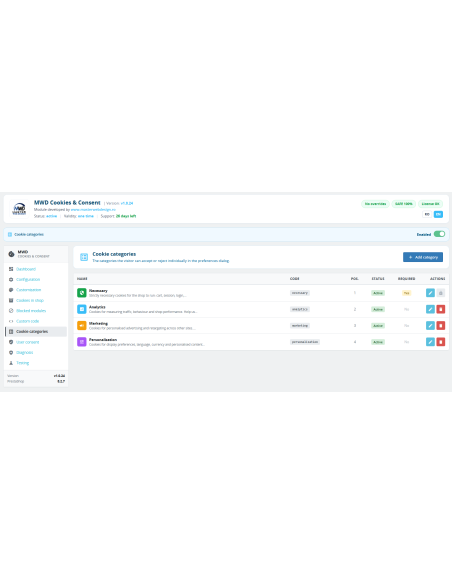
Task: Click the License OK badge
Action: (x=430, y=204)
